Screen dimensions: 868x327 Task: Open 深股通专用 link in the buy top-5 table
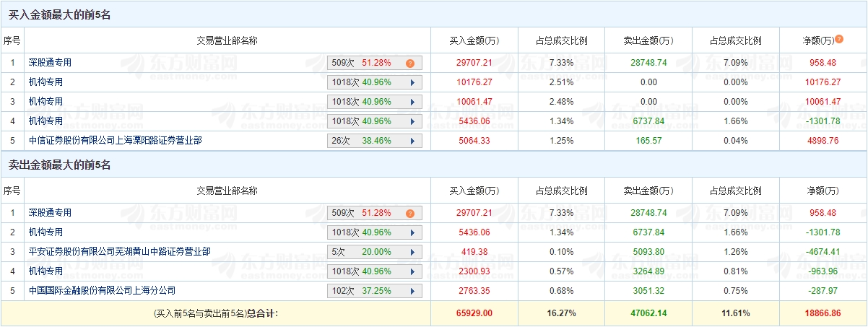(x=50, y=63)
